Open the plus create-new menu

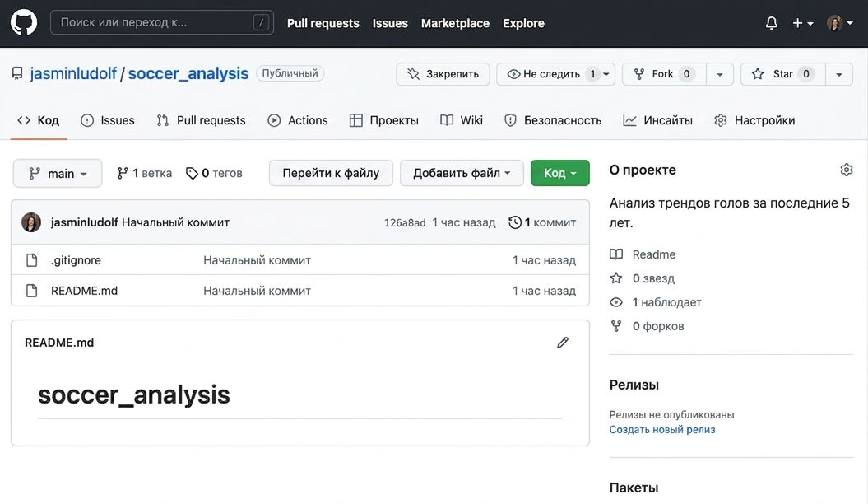click(803, 23)
